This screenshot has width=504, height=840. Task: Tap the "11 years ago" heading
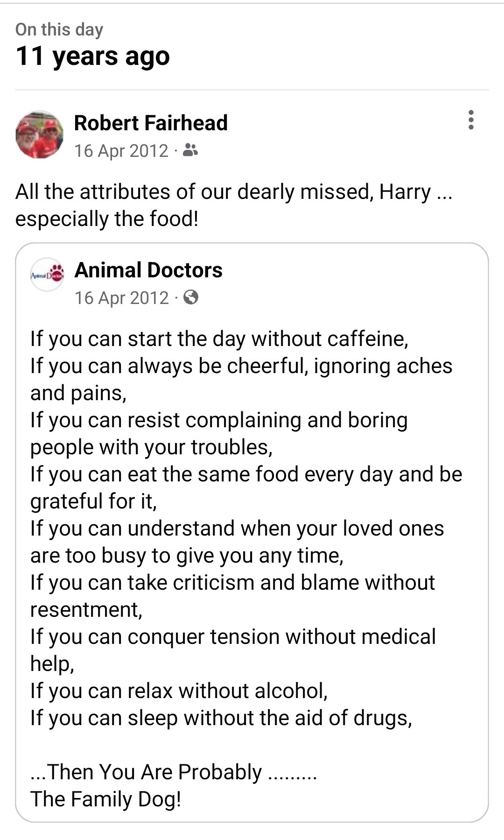[92, 56]
